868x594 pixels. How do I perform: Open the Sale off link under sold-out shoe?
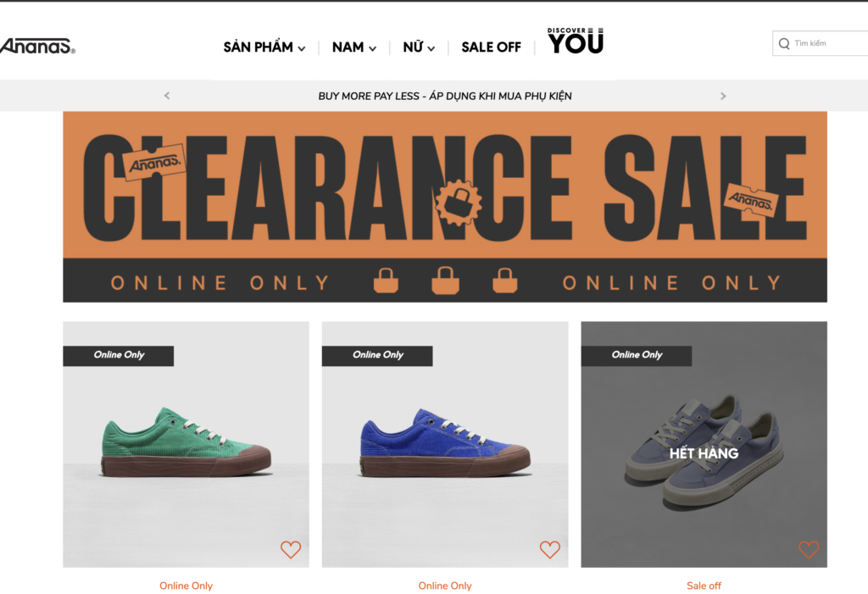point(704,586)
